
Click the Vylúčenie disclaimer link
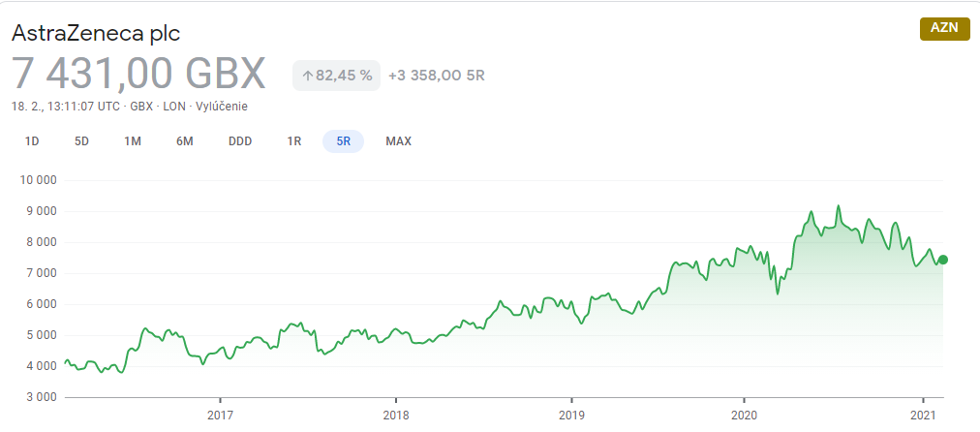pos(222,107)
